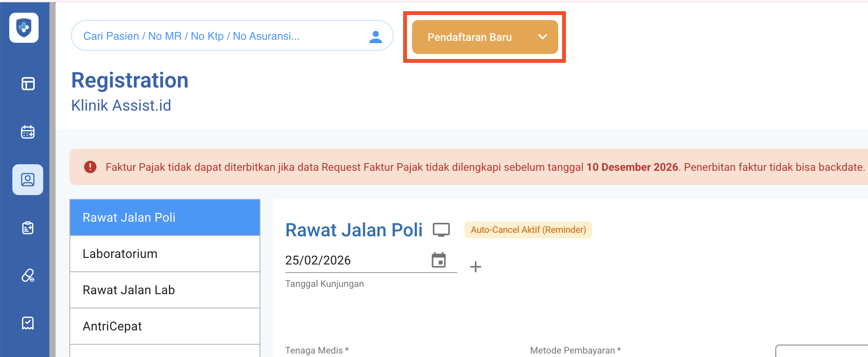The image size is (868, 357).
Task: Select the Rawat Jalan Poli tab
Action: (x=165, y=217)
